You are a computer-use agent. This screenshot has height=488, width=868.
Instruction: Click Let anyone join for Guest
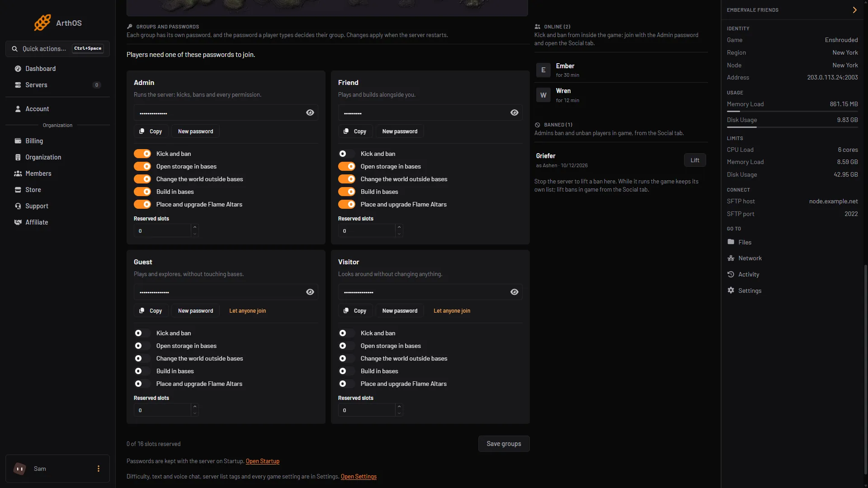click(247, 311)
